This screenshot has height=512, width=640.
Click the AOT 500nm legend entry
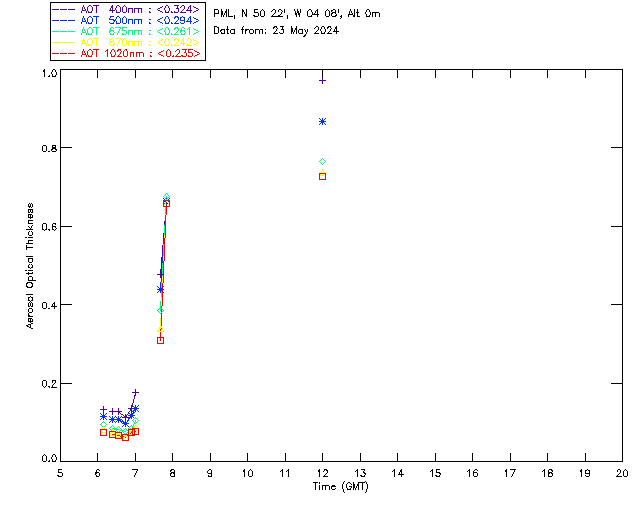[x=126, y=20]
